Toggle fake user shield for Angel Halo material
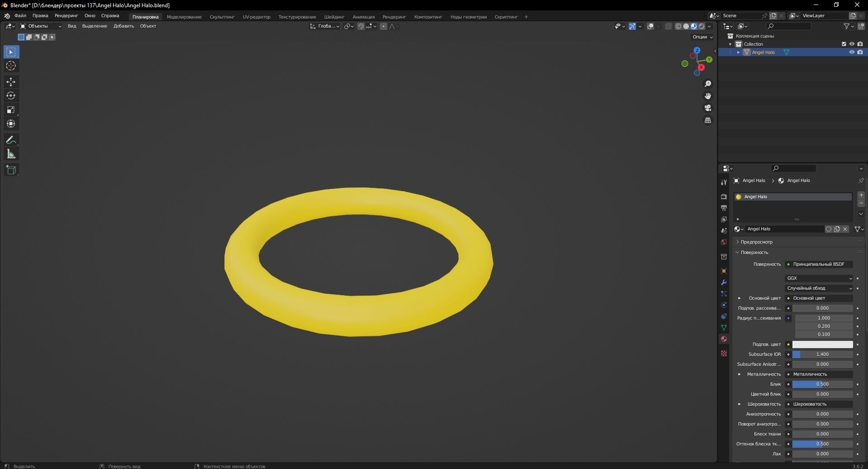Screen dimensions: 868x469 click(829, 229)
